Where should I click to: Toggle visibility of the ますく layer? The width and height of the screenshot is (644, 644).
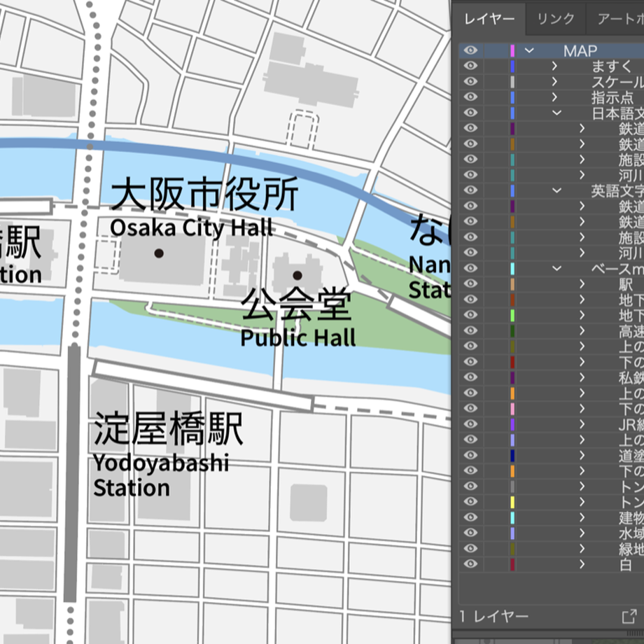[x=470, y=66]
